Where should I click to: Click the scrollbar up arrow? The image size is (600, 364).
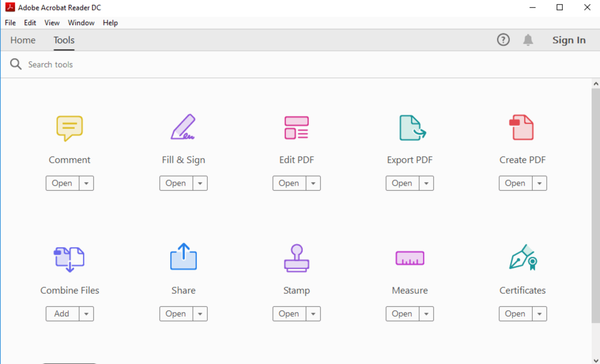coord(596,84)
